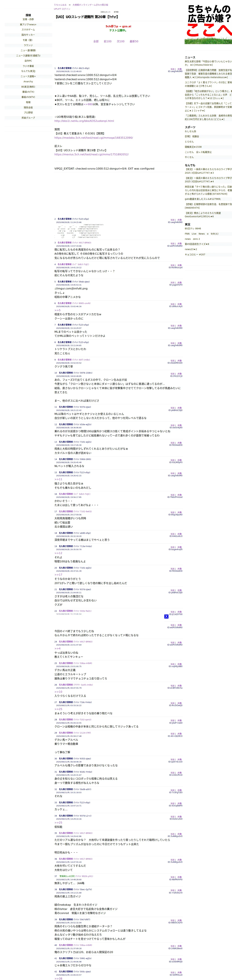Viewport: 232px width, 980px height.
Task: Open BS実況(無料) board in sidebar
Action: pyautogui.click(x=28, y=87)
